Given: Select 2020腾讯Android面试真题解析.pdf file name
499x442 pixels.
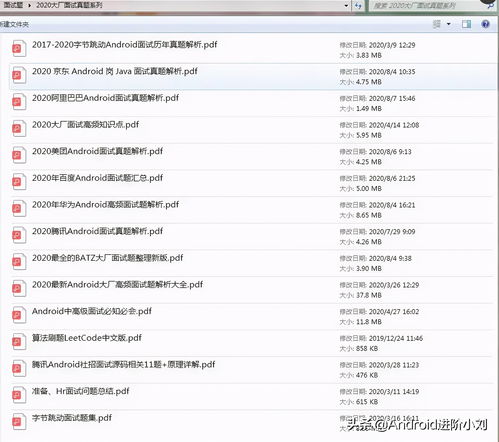Looking at the screenshot, I should [x=97, y=231].
